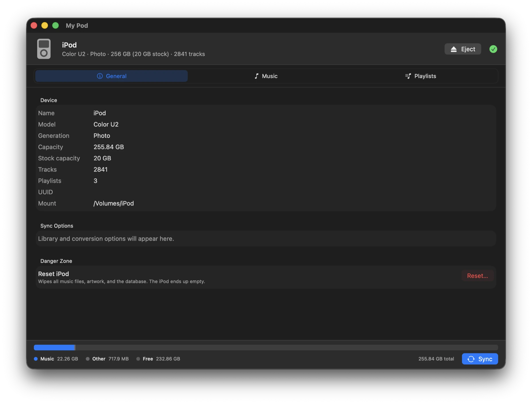532x404 pixels.
Task: Start syncing with the Sync button
Action: click(x=480, y=359)
